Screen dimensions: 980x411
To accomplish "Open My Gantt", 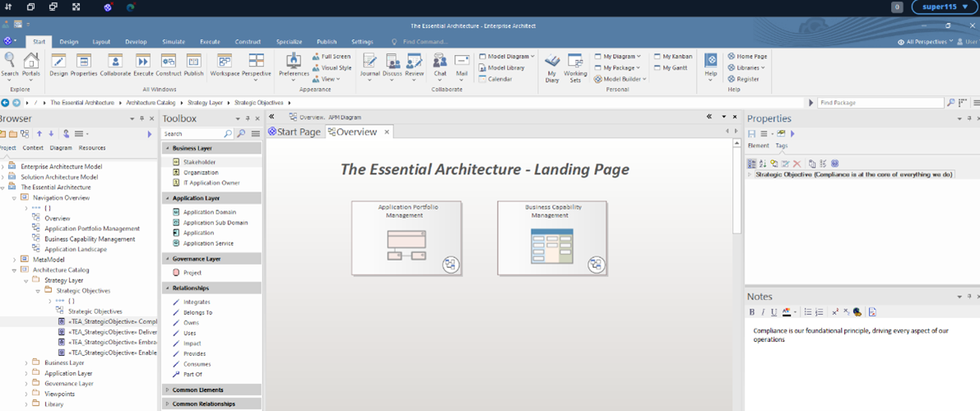I will click(x=671, y=67).
